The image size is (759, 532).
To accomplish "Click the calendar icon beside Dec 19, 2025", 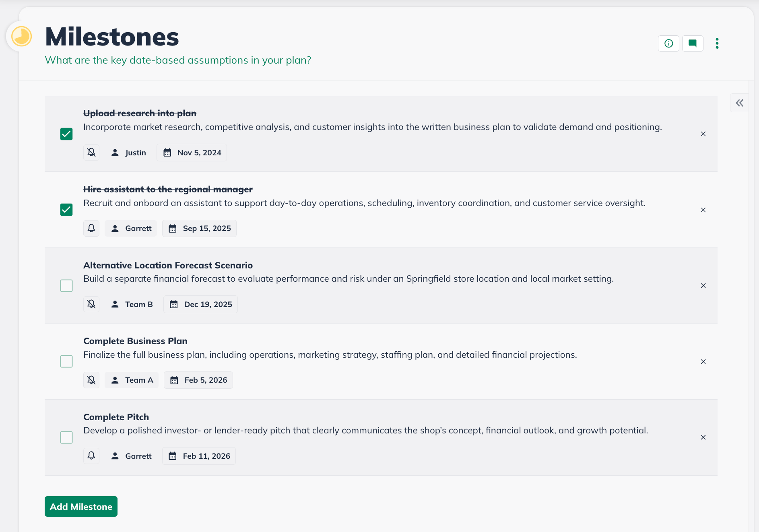I will [x=174, y=304].
